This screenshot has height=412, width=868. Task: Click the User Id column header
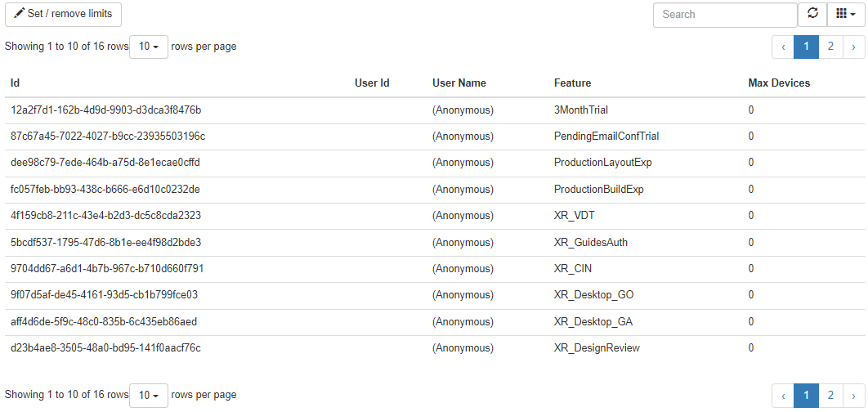[x=372, y=83]
